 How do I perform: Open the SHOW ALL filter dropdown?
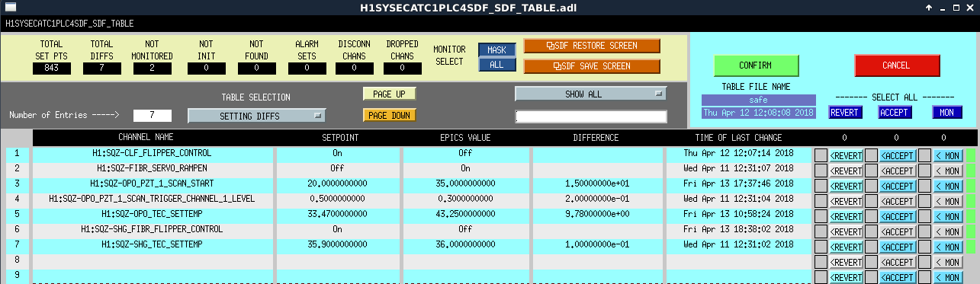pyautogui.click(x=590, y=94)
